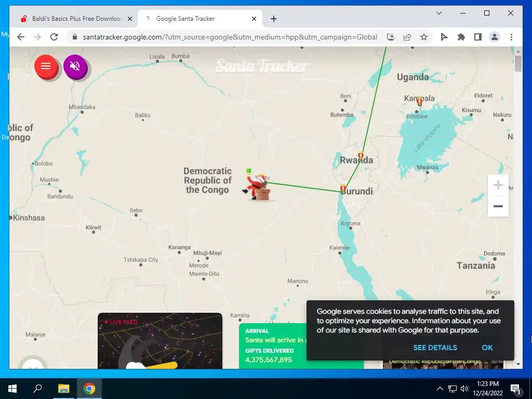Reload the Santa Tracker page
The image size is (532, 399).
pyautogui.click(x=54, y=37)
